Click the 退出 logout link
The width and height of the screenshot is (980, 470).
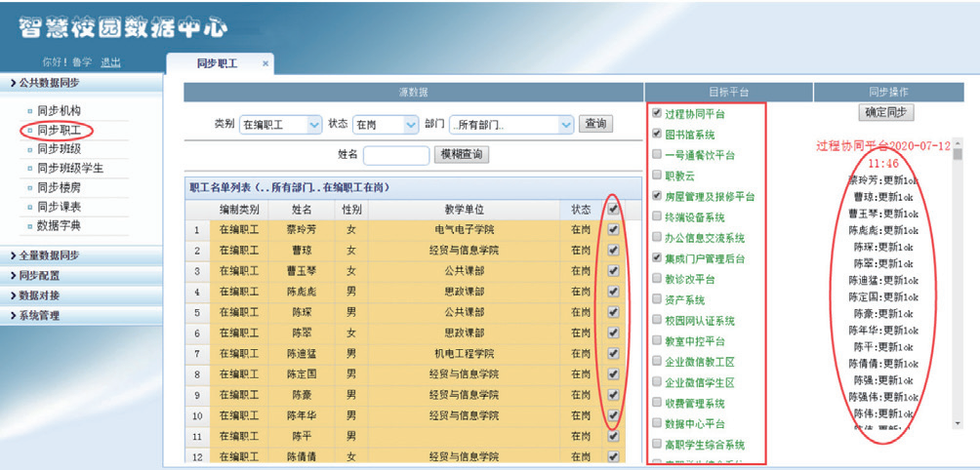click(110, 62)
